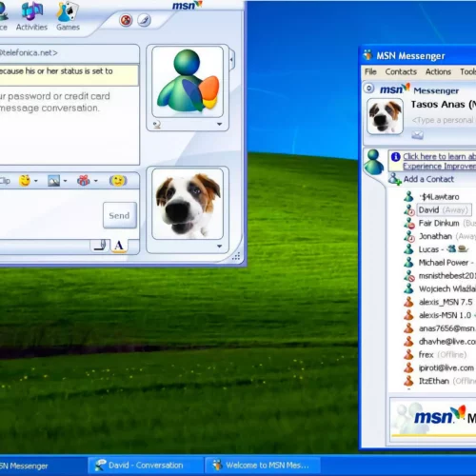476x476 pixels.
Task: Click the message typing area
Action: pyautogui.click(x=50, y=214)
